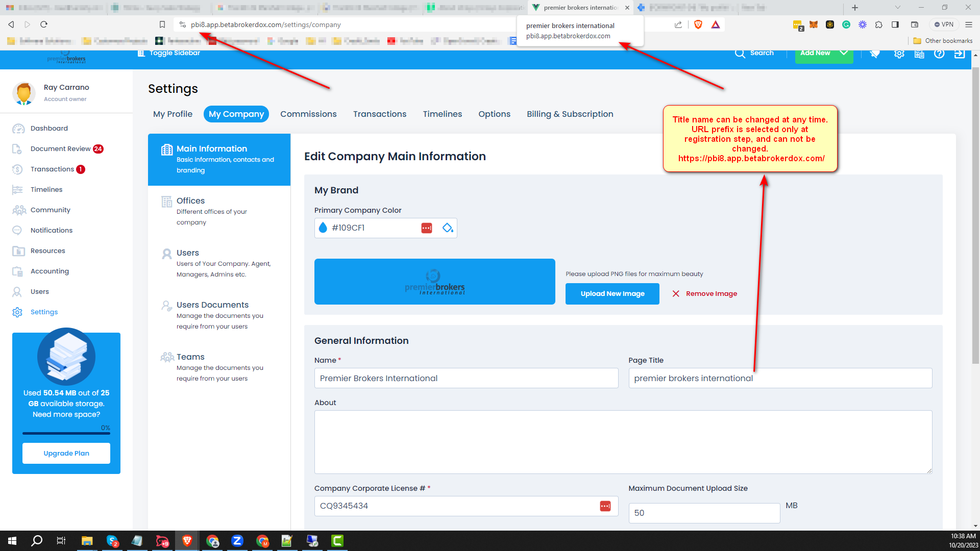Open the Transactions sidebar item

click(52, 169)
